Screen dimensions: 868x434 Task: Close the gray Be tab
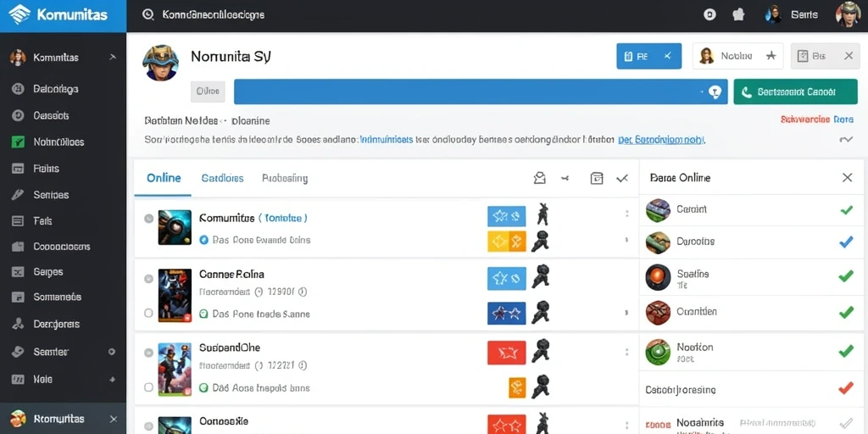(x=848, y=56)
